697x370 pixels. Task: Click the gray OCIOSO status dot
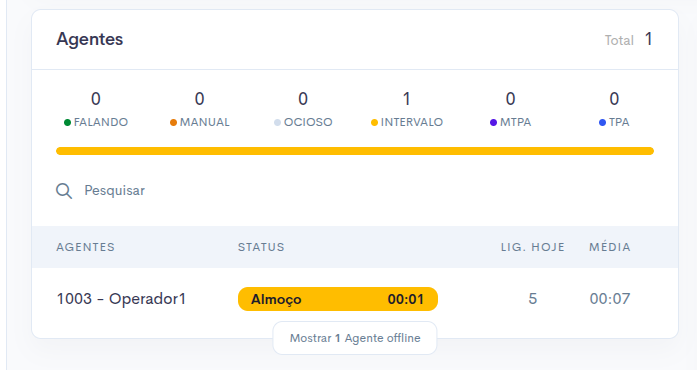(x=277, y=122)
